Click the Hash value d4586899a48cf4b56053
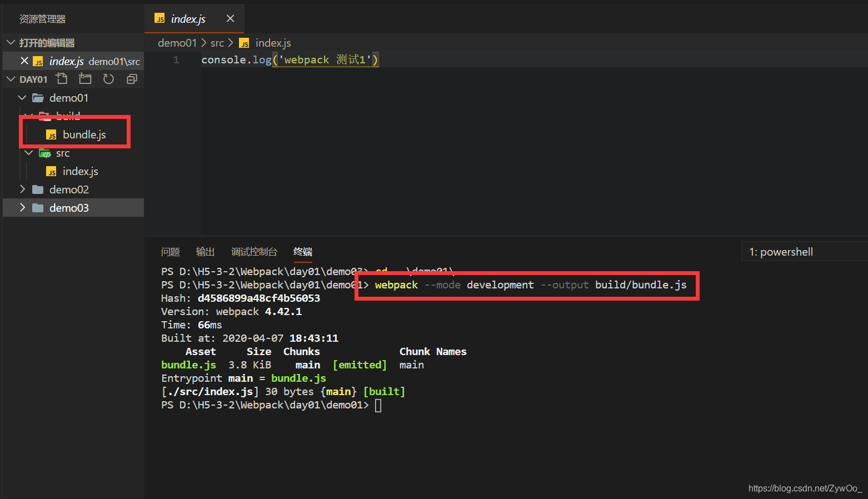 click(259, 298)
